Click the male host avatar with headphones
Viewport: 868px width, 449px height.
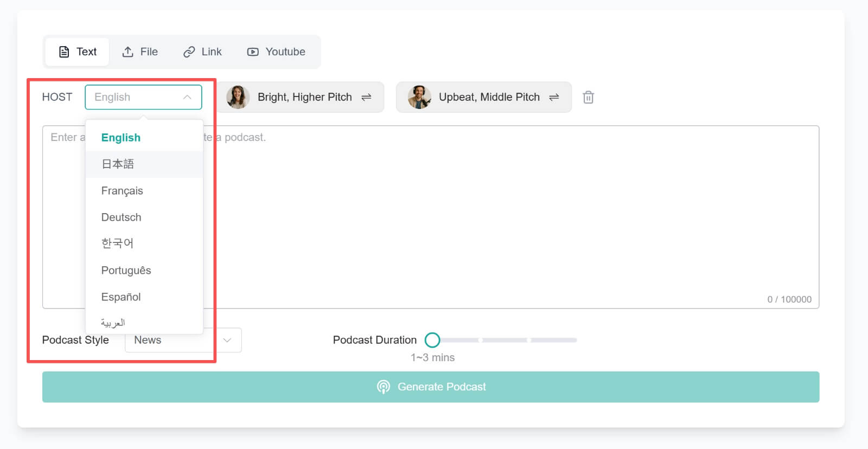pyautogui.click(x=419, y=97)
